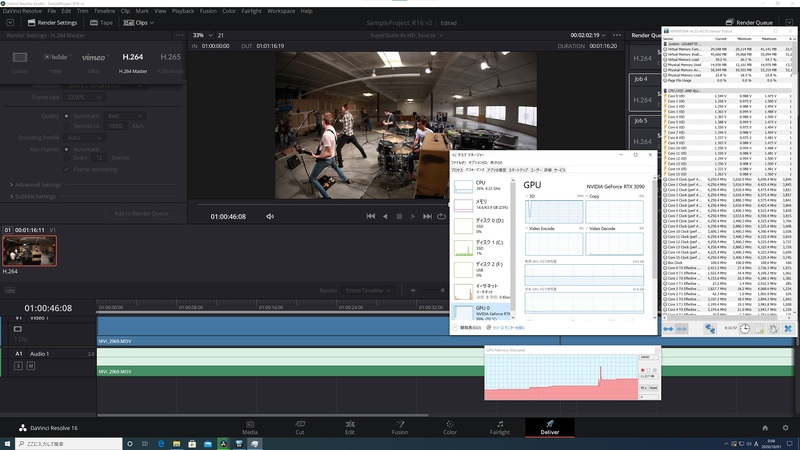Open viewer three-dot options menu
The height and width of the screenshot is (450, 800).
pos(617,35)
